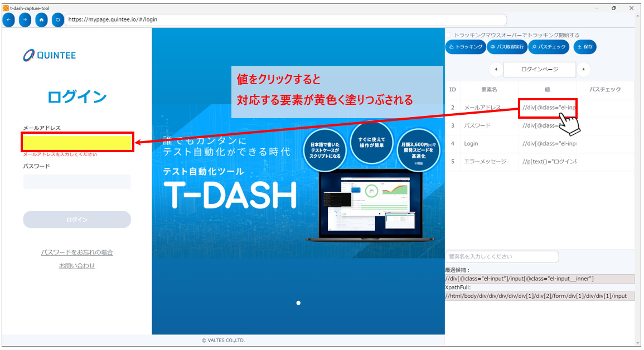Image resolution: width=644 pixels, height=350 pixels.
Task: Select the メールアドレス XPath value cell
Action: (548, 108)
